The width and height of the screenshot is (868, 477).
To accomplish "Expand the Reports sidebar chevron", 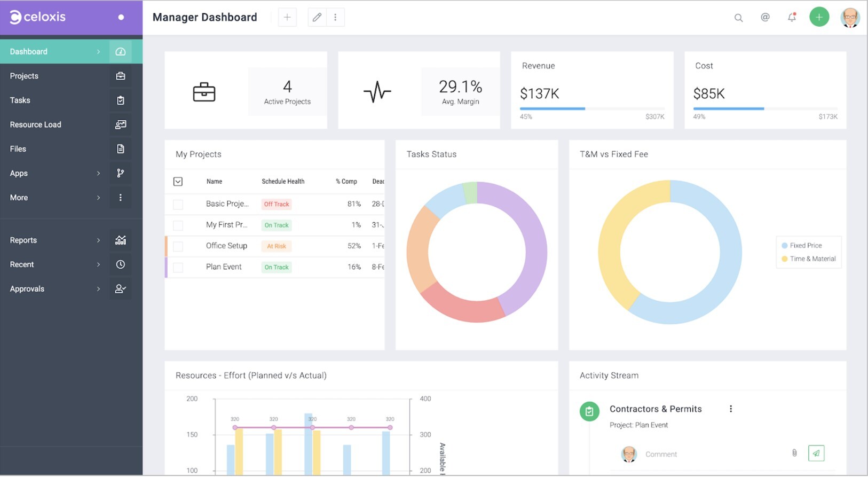I will click(98, 240).
